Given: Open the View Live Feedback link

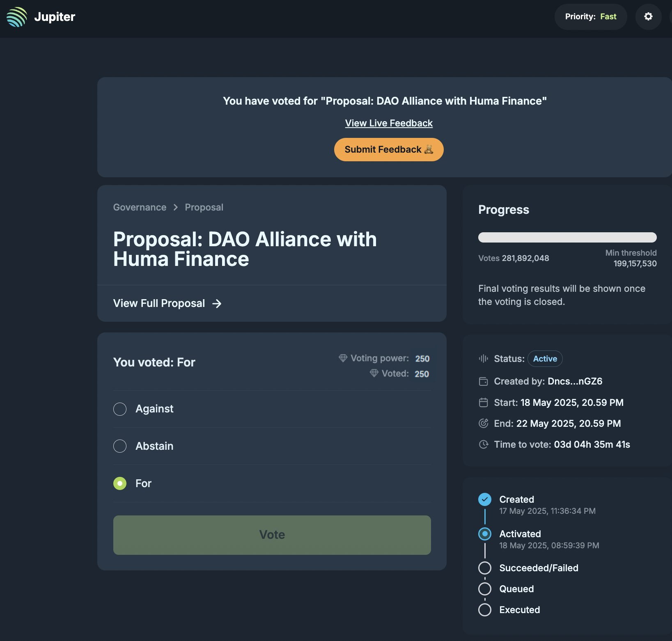Looking at the screenshot, I should (389, 123).
